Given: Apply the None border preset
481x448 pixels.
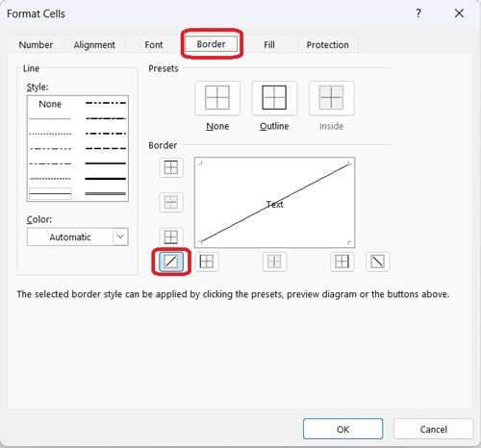Looking at the screenshot, I should (x=217, y=98).
